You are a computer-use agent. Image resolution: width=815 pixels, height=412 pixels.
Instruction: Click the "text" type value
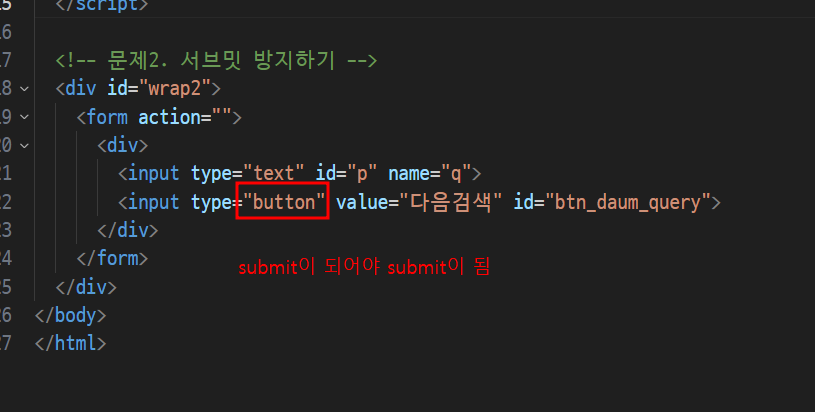click(274, 174)
